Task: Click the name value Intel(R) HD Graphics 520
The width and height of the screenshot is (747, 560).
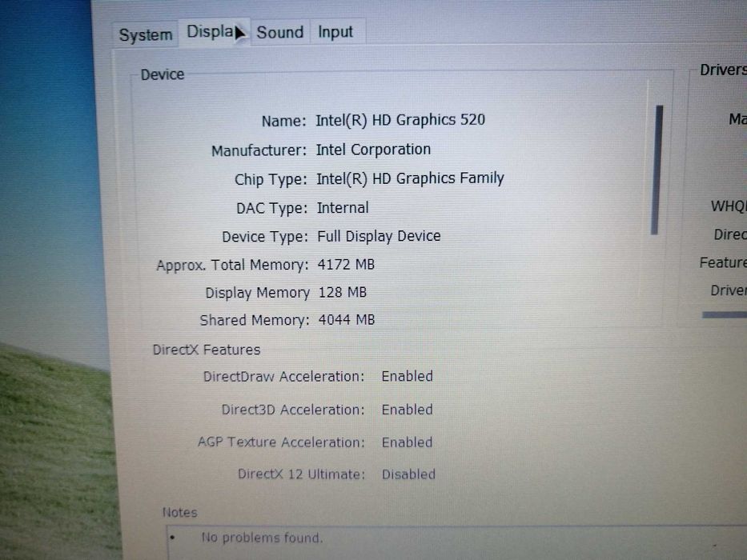Action: 400,119
